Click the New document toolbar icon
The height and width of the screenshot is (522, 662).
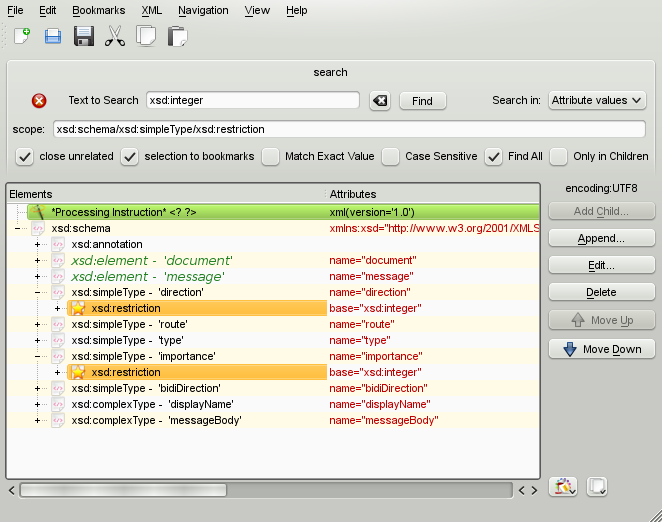(x=22, y=37)
